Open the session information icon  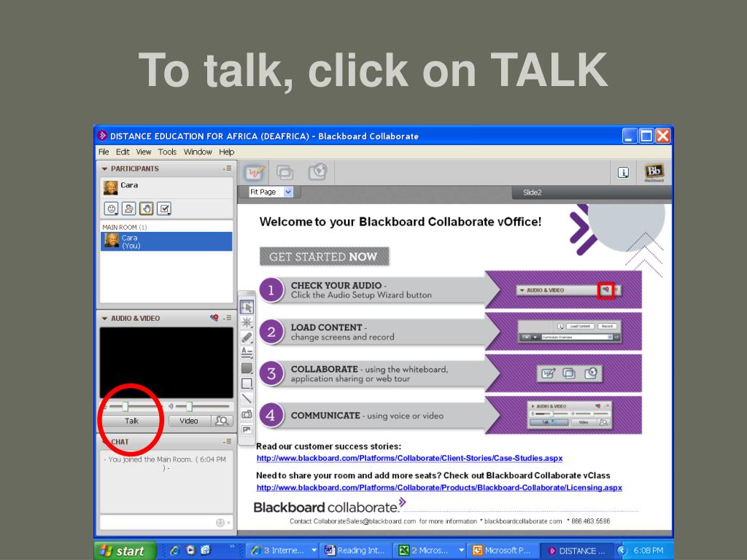623,172
